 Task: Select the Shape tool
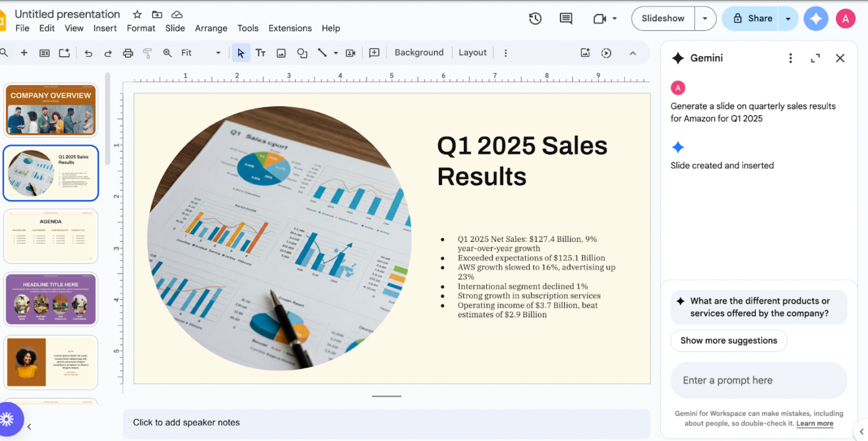(x=302, y=53)
